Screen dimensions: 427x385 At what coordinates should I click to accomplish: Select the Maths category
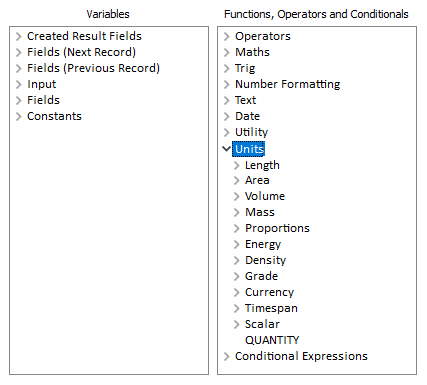coord(252,52)
